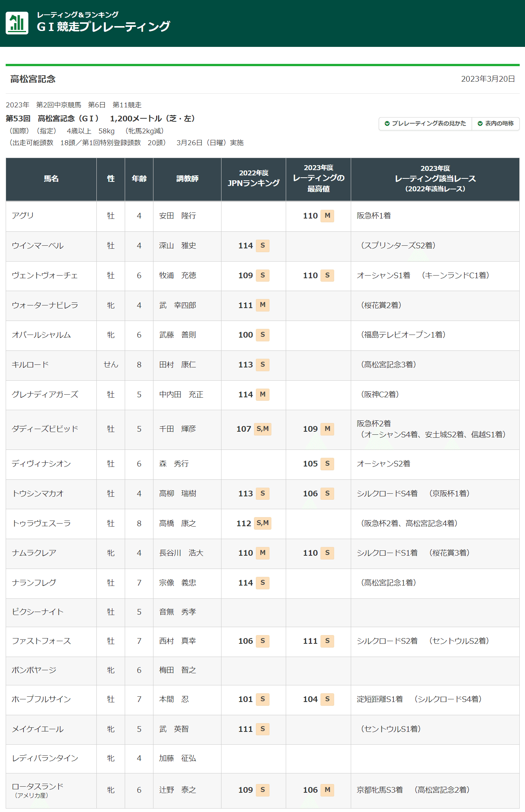Click the M badge in アグリ row
This screenshot has width=525, height=812.
[327, 215]
